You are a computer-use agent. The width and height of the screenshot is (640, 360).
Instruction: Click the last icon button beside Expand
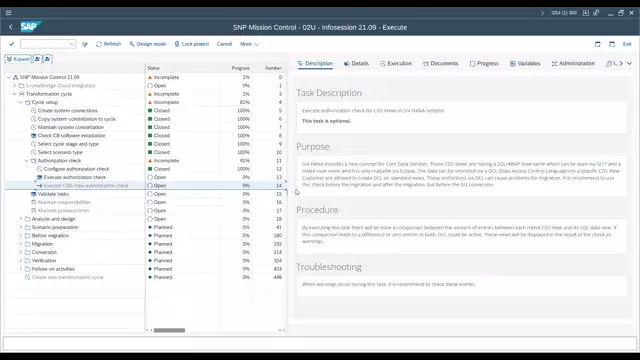(x=47, y=59)
